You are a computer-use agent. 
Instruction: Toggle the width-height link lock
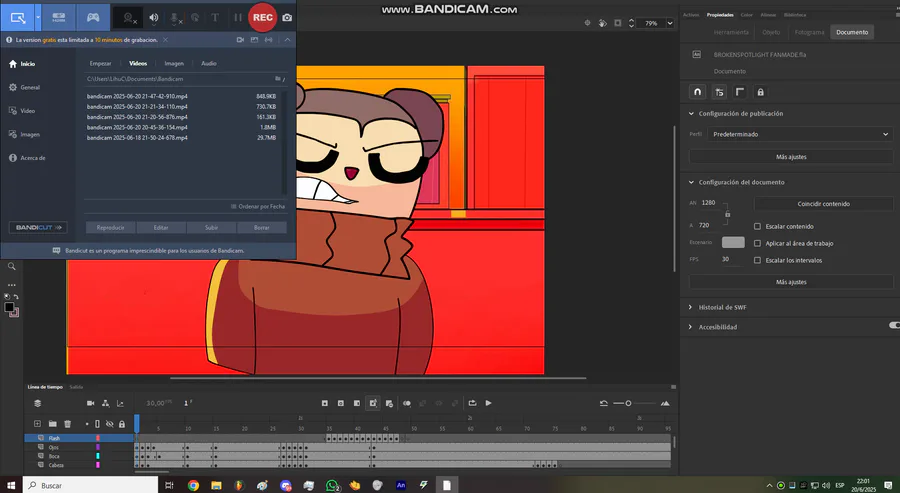tap(727, 214)
